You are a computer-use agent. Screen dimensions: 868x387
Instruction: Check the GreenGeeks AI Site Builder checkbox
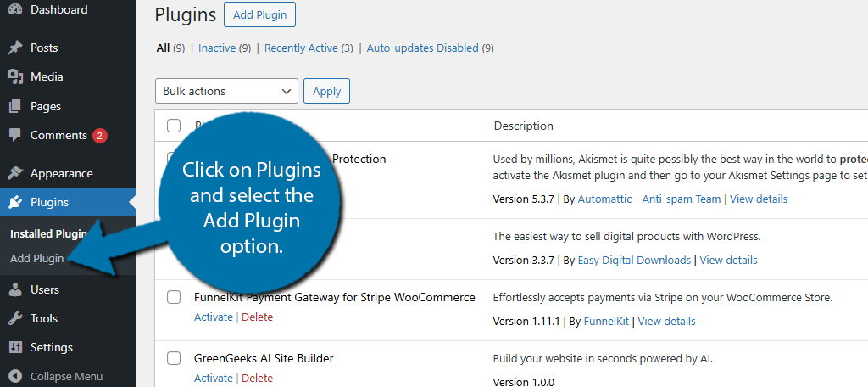point(174,359)
